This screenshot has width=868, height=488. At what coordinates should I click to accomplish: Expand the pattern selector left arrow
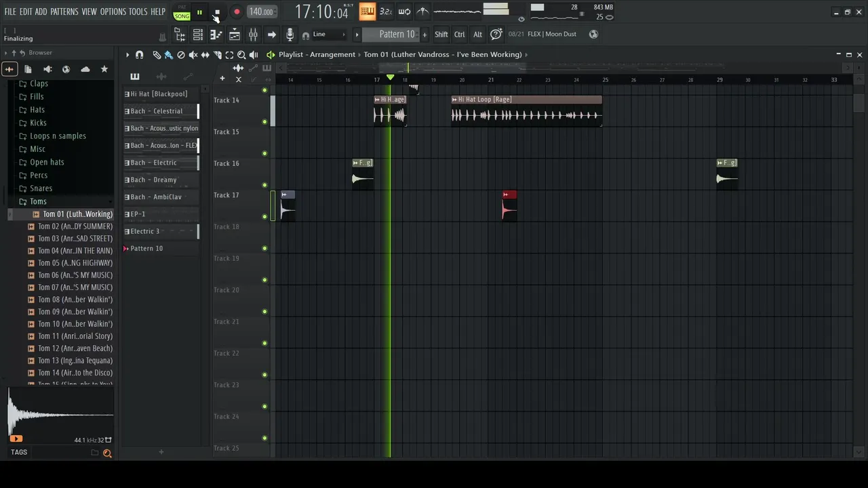tap(357, 35)
